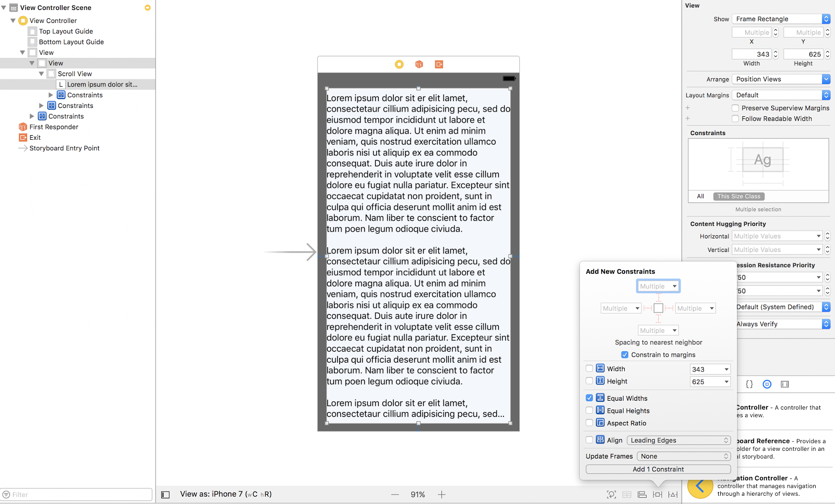Collapse the View Controller Scene disclosure triangle
Viewport: 835px width, 504px height.
[x=4, y=8]
